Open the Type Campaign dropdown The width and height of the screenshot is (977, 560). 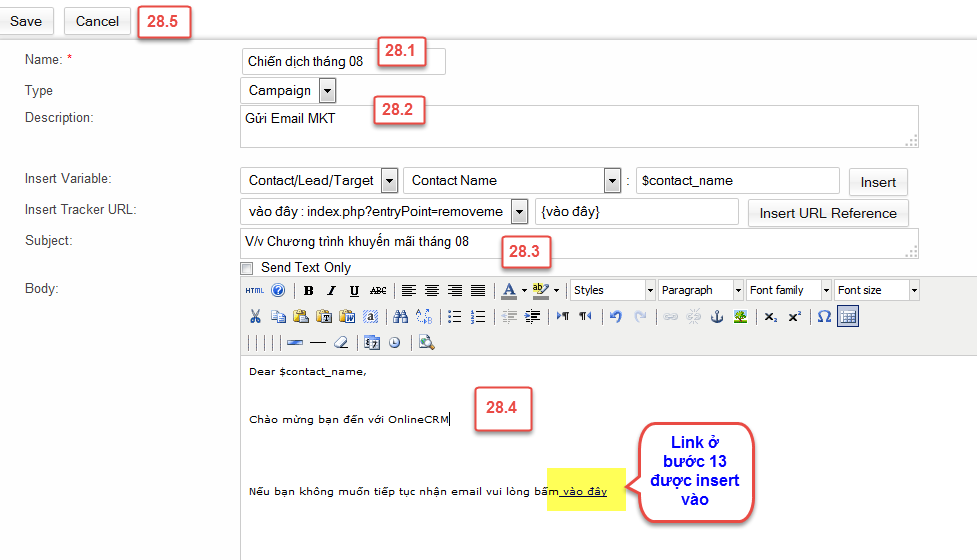(x=327, y=90)
